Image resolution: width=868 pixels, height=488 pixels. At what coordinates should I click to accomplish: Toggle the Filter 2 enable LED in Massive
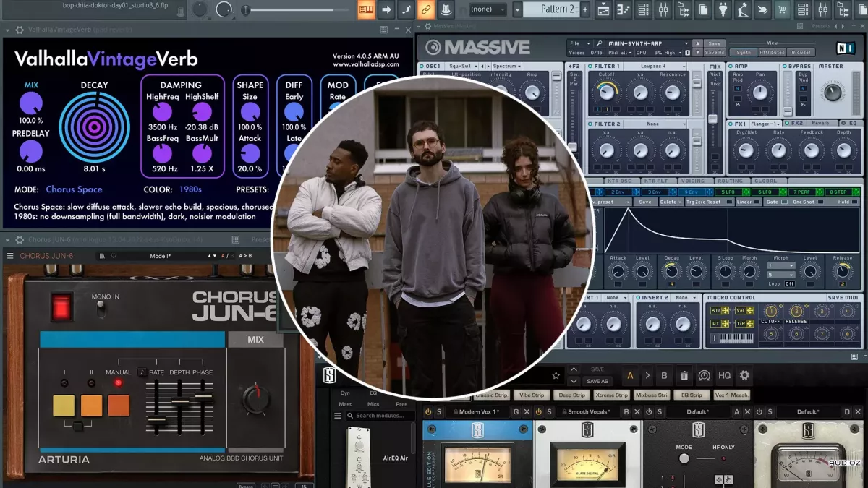pos(589,124)
